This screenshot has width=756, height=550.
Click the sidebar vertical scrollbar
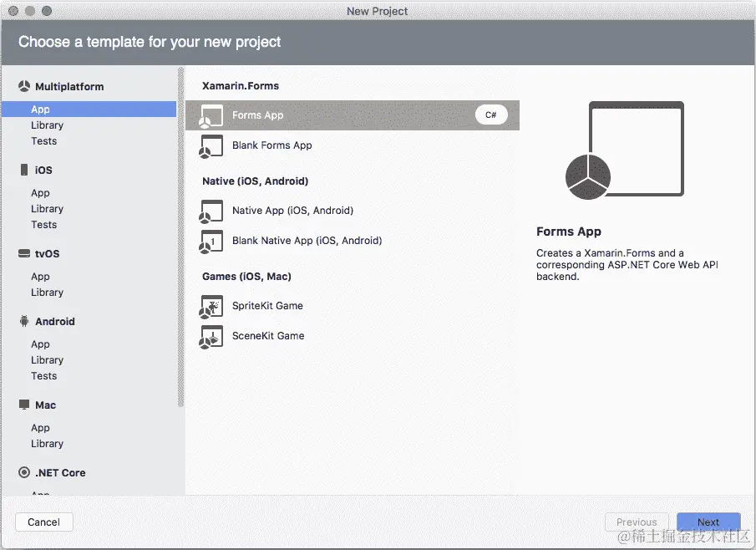coord(180,237)
